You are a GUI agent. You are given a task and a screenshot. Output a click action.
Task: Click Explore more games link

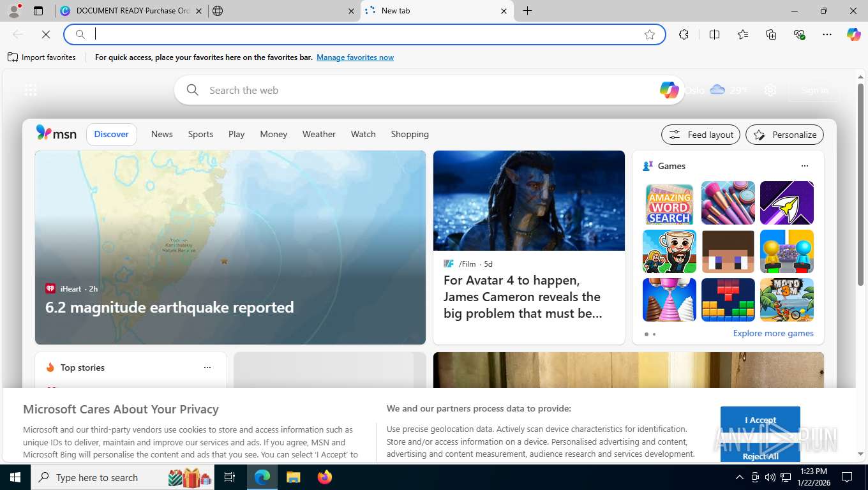(x=773, y=333)
